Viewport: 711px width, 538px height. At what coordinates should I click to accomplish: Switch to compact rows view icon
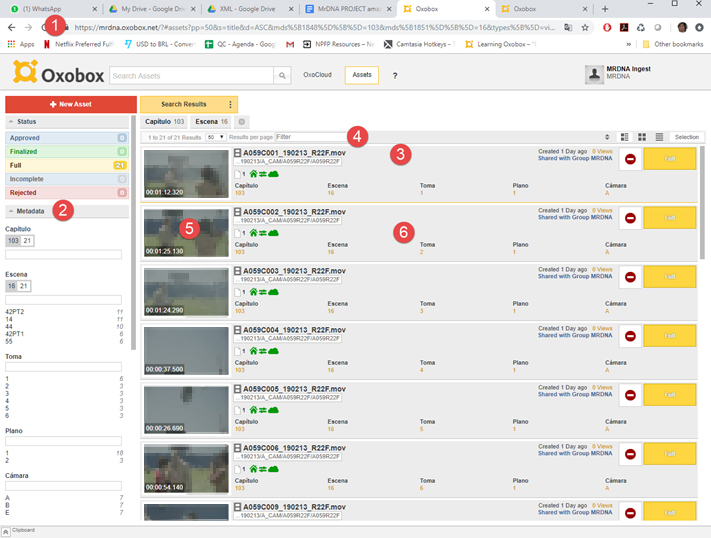point(659,137)
